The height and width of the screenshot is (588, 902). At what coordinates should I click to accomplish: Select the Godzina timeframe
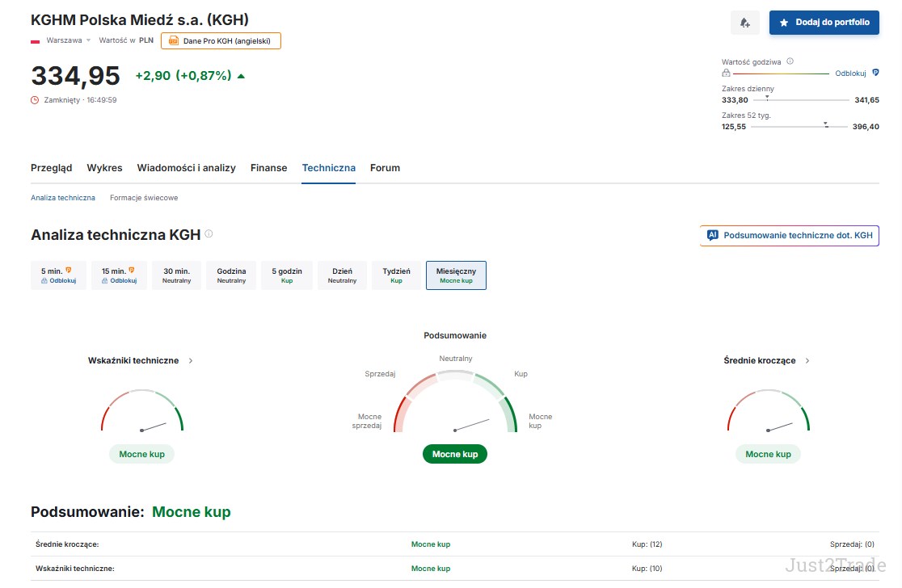point(231,275)
